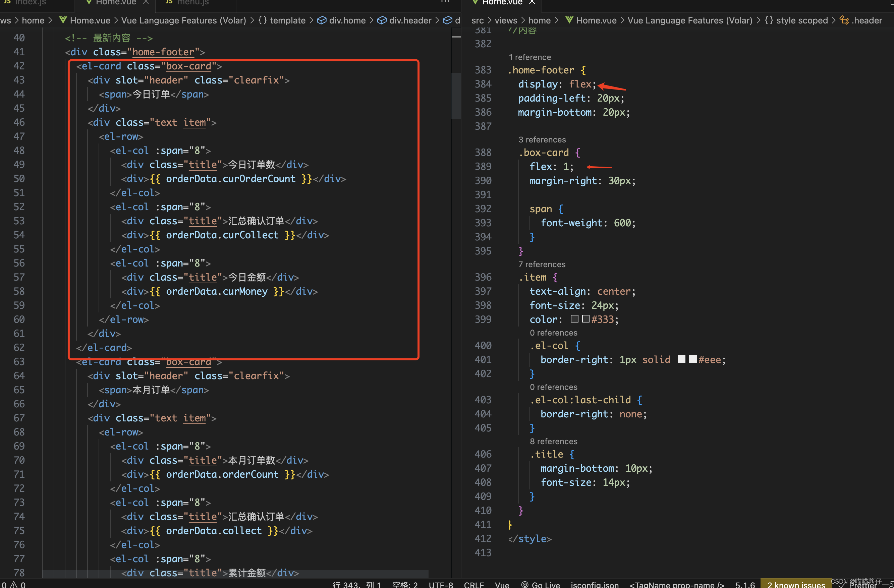894x588 pixels.
Task: Click the cube icon next to div.header breadcrumb
Action: point(382,20)
